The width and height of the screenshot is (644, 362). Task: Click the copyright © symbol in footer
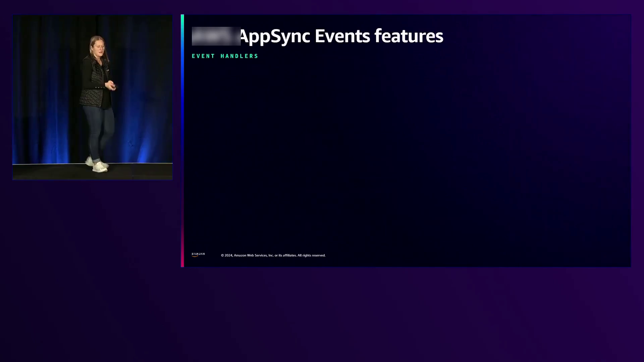(x=222, y=255)
